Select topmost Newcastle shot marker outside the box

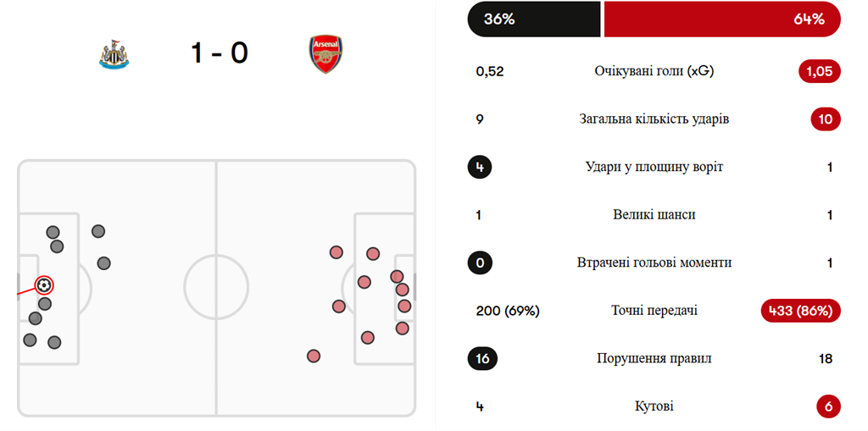(98, 231)
